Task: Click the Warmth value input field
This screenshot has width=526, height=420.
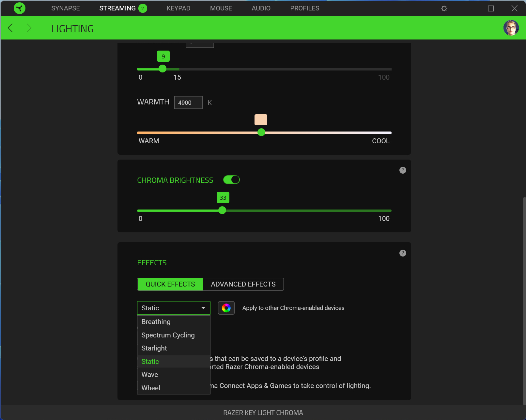Action: [188, 102]
